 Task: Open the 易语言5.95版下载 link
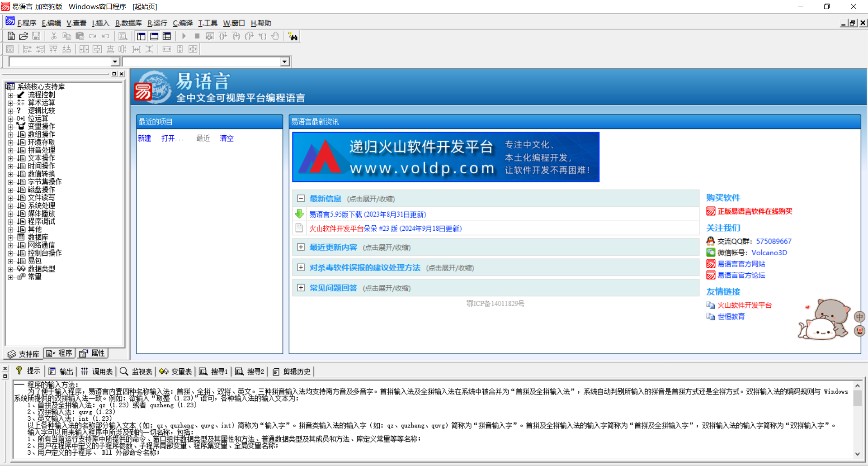(368, 214)
